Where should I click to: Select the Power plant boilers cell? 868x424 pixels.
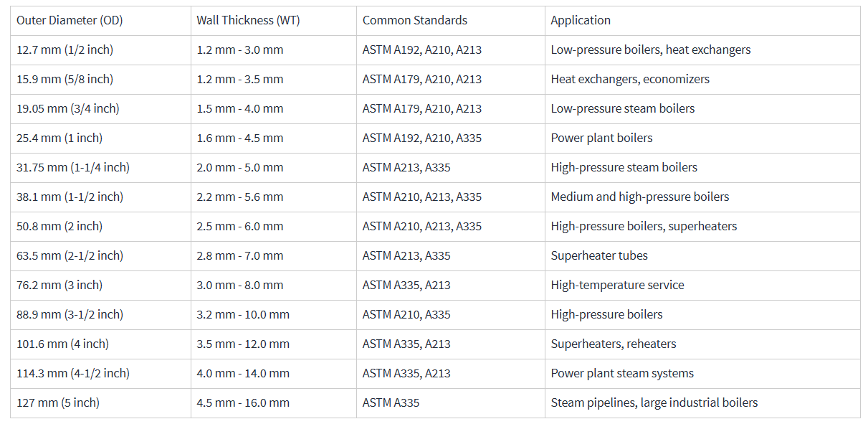point(601,138)
